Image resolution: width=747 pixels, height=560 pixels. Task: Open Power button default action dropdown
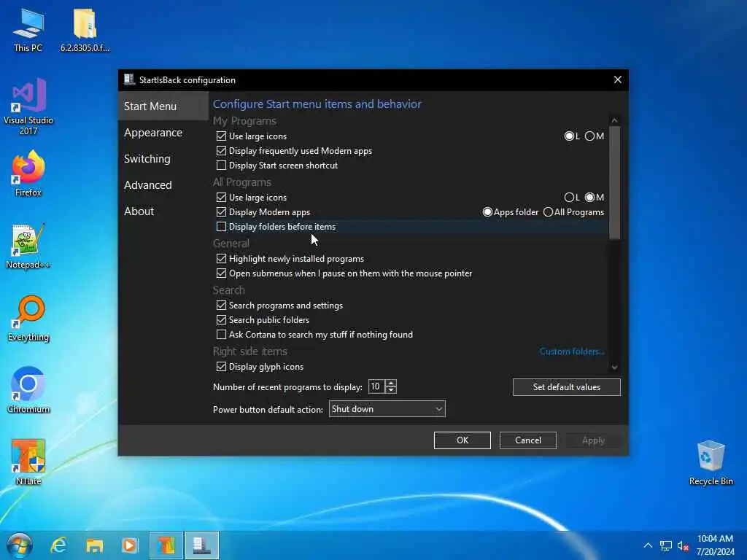pos(387,409)
